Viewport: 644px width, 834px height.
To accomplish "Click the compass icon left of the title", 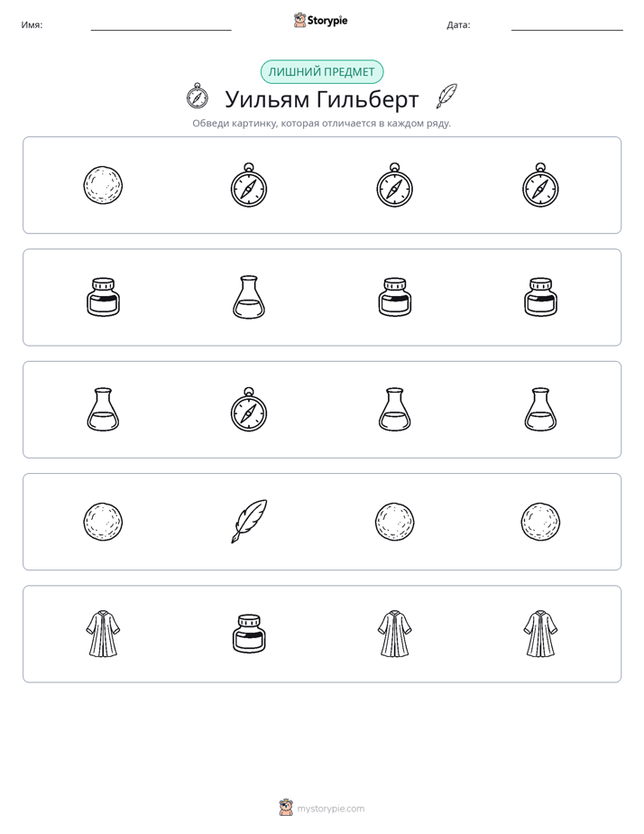I will 198,97.
